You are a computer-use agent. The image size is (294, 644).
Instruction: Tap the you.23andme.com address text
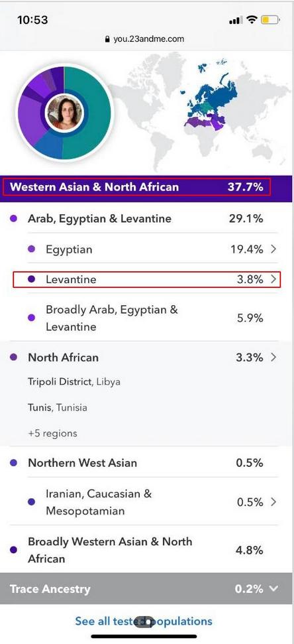[149, 39]
